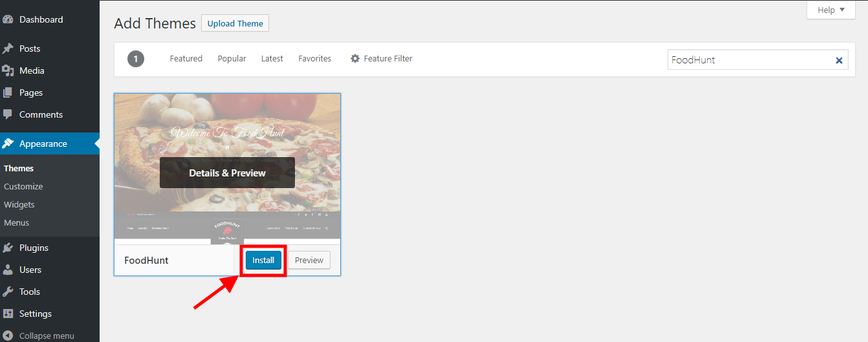Click the theme count badge 1
This screenshot has height=342, width=868.
point(136,59)
